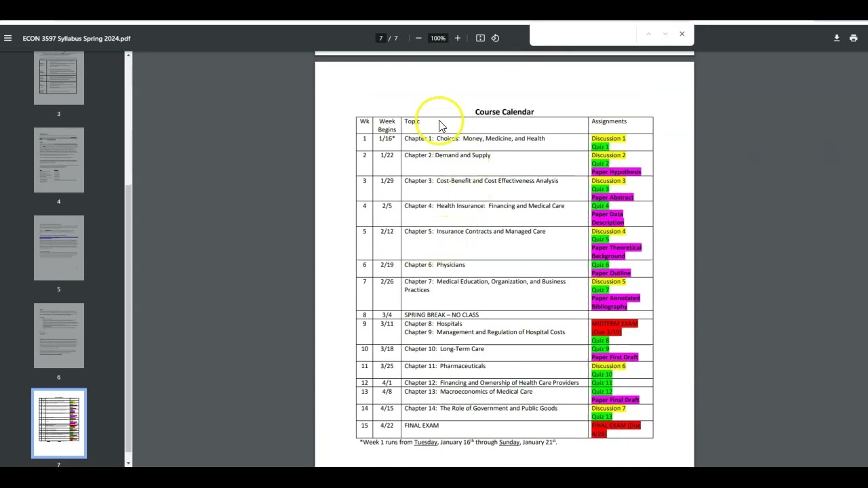This screenshot has width=868, height=488.
Task: Open page 5 thumbnail
Action: [x=59, y=248]
